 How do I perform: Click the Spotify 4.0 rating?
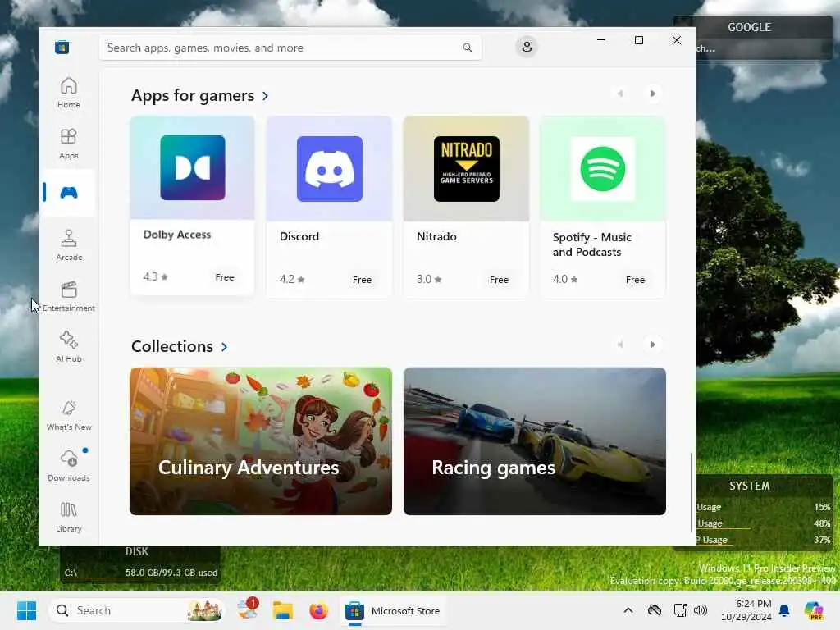pyautogui.click(x=565, y=279)
